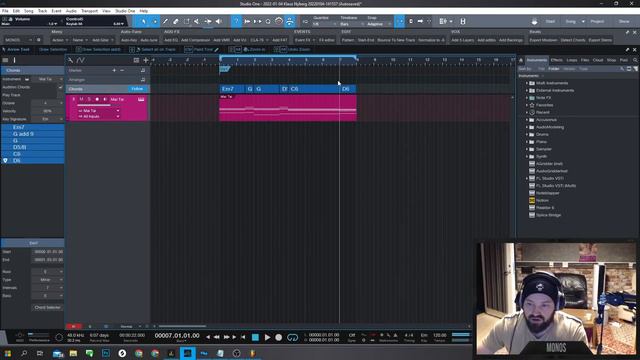Switch to Files browser tab

(585, 60)
